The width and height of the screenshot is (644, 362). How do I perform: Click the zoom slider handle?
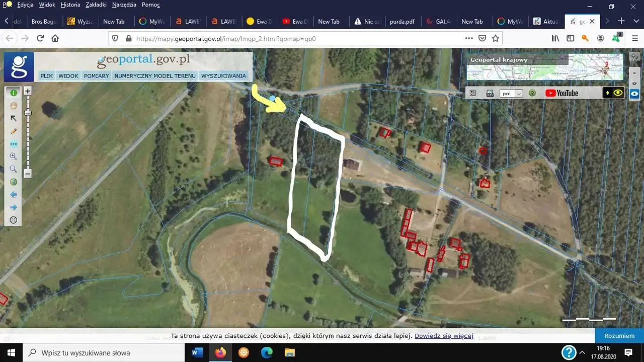28,113
